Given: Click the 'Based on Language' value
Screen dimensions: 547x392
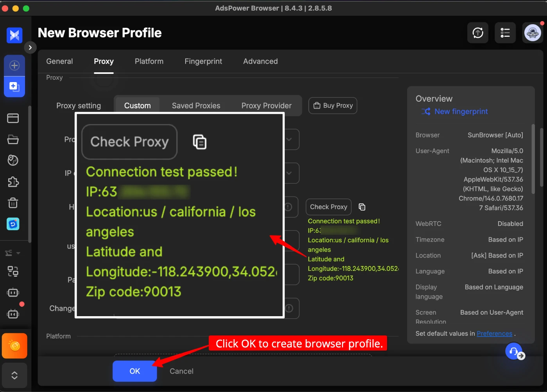Looking at the screenshot, I should [494, 287].
